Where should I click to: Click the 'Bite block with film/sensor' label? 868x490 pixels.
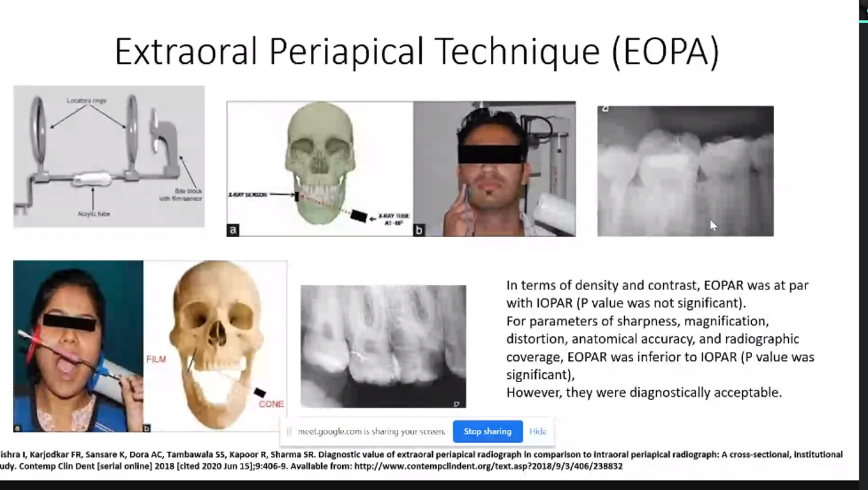pos(180,195)
